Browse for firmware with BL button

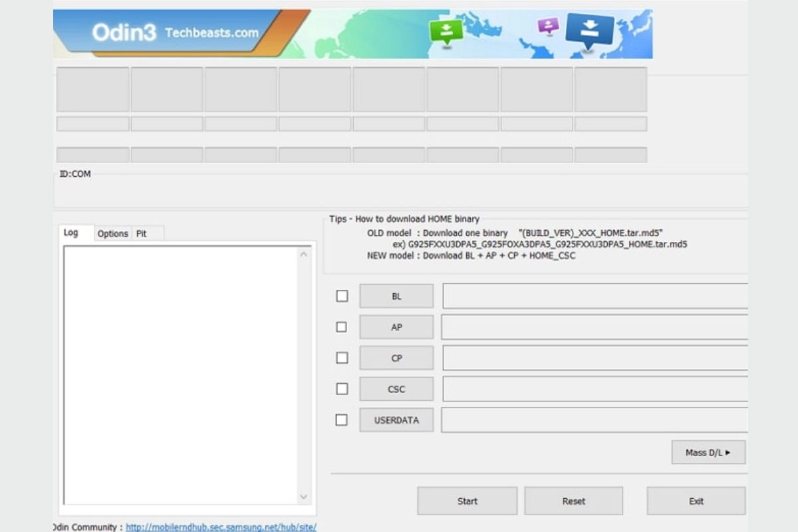pyautogui.click(x=396, y=296)
